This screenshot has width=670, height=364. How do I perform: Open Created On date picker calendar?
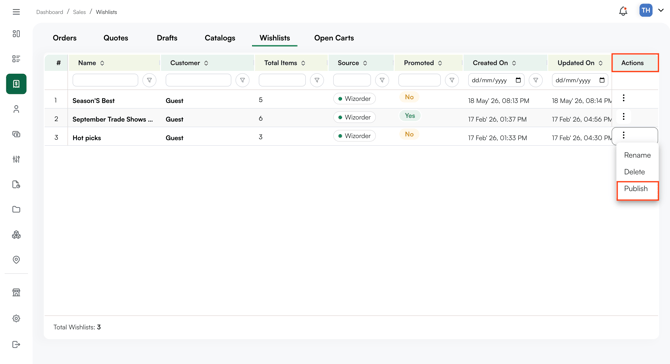click(x=518, y=80)
